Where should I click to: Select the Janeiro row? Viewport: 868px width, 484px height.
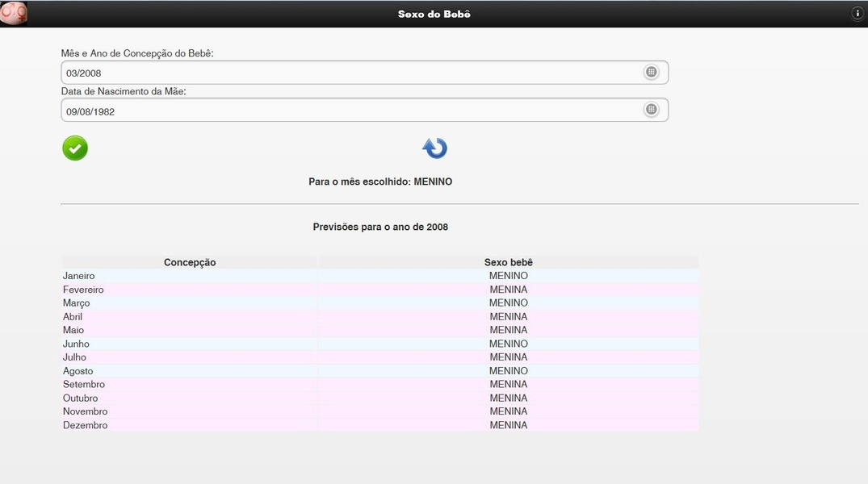point(379,275)
